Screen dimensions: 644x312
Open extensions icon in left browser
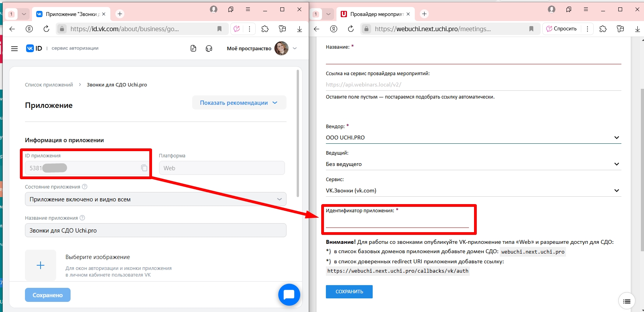point(265,29)
